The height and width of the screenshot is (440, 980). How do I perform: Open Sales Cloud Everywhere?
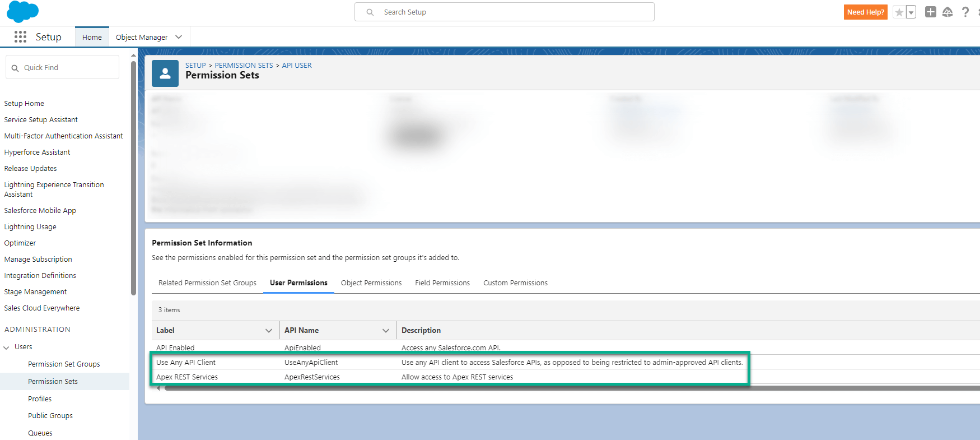[42, 308]
